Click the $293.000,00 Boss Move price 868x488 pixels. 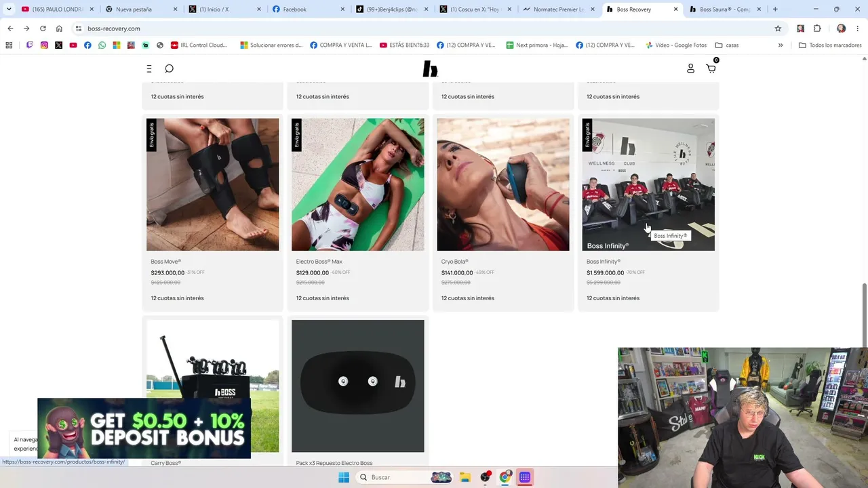coord(167,273)
